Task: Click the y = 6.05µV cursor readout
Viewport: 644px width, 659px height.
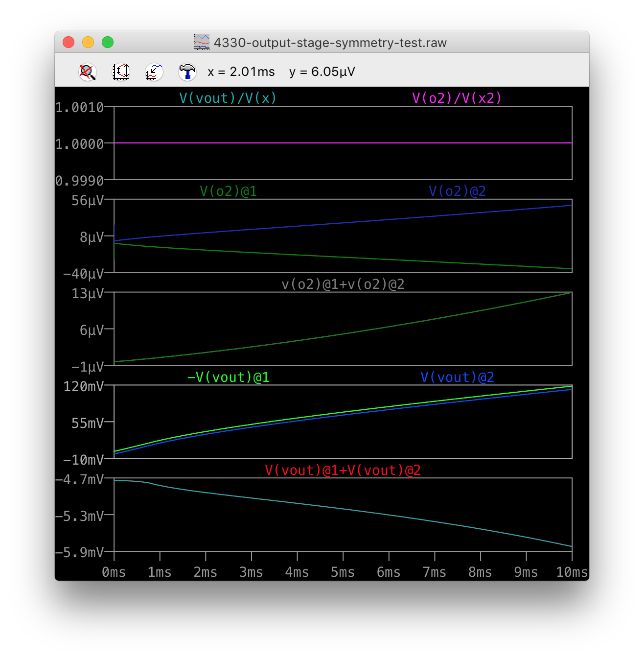Action: tap(322, 72)
